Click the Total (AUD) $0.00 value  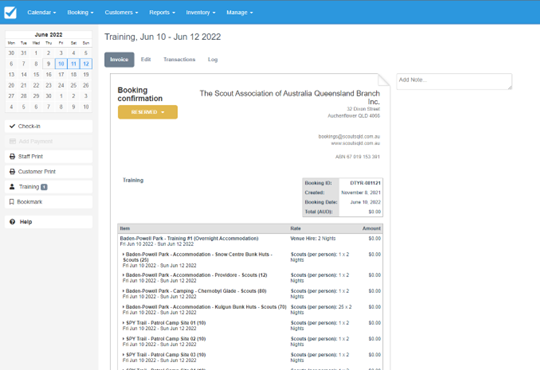(375, 212)
